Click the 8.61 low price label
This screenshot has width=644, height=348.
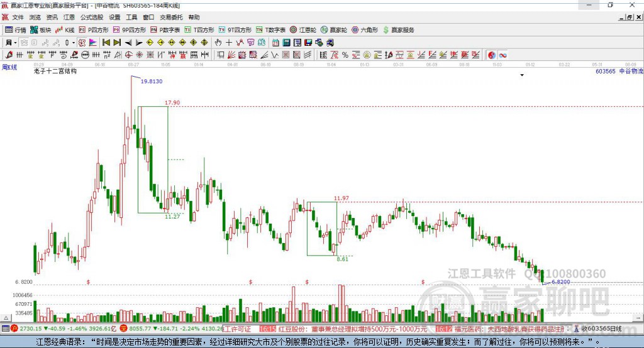tap(343, 259)
